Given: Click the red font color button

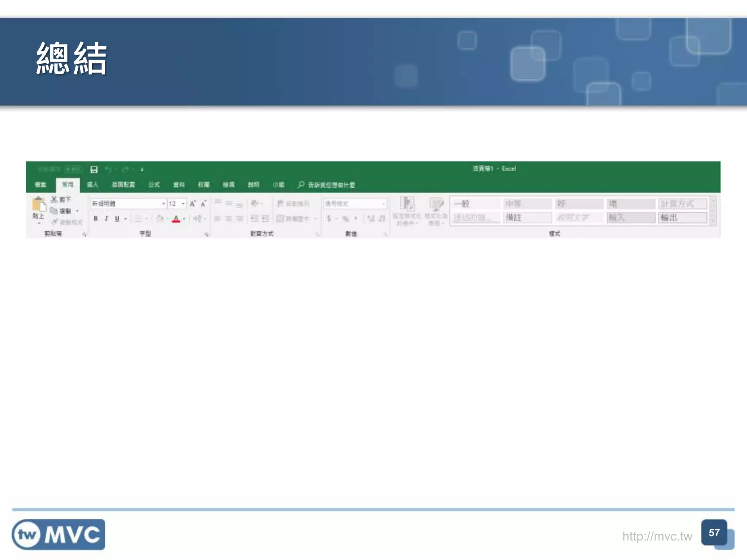Looking at the screenshot, I should click(x=176, y=219).
